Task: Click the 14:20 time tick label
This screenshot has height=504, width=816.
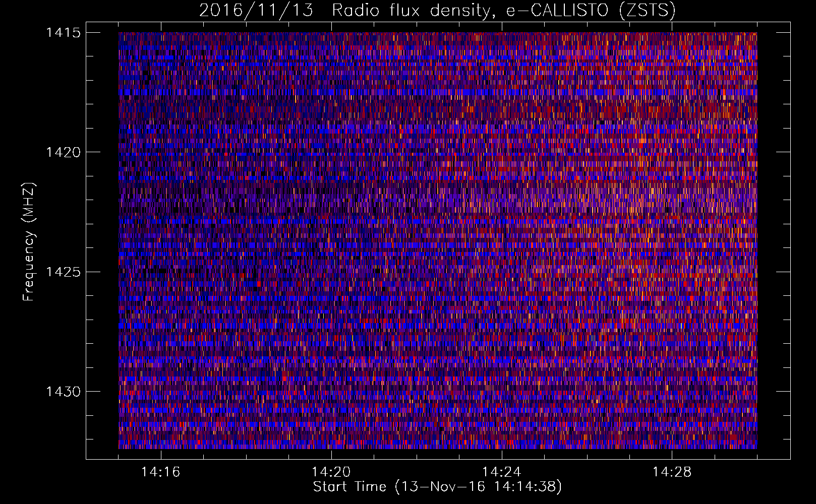Action: coord(331,472)
